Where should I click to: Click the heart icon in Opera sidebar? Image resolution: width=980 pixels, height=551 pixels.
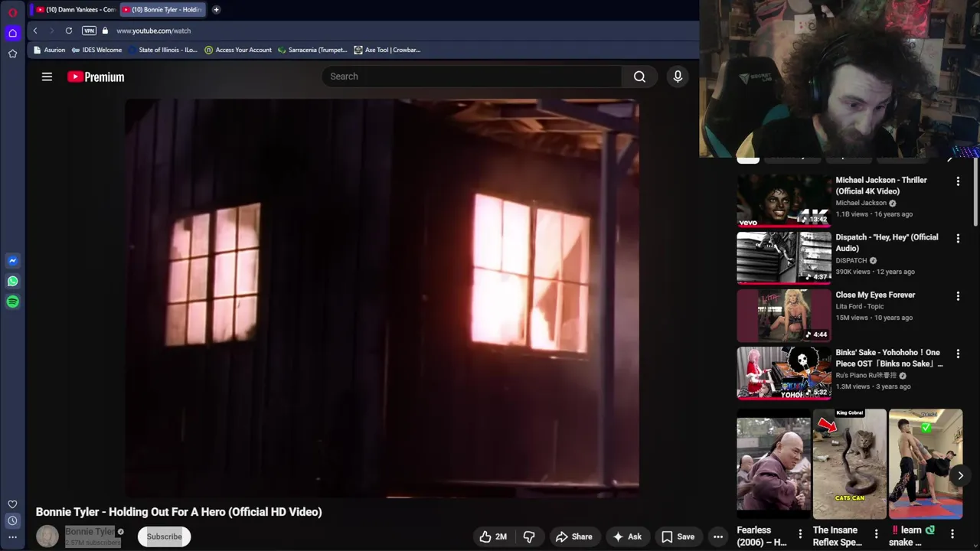12,504
